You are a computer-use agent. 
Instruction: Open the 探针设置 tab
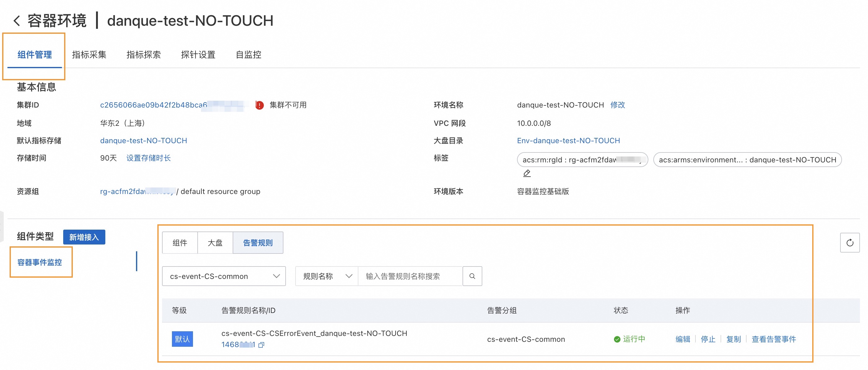coord(198,55)
